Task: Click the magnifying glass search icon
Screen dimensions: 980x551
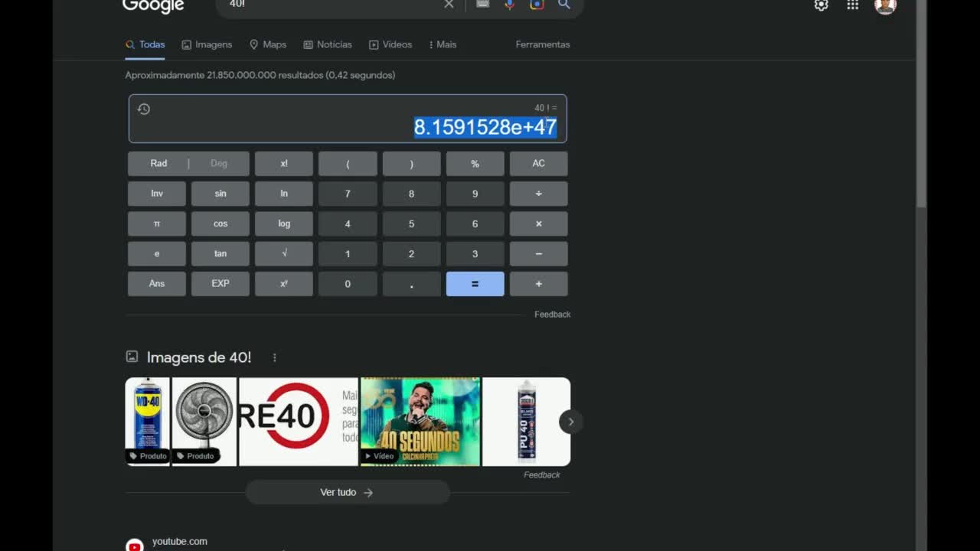Action: point(564,5)
